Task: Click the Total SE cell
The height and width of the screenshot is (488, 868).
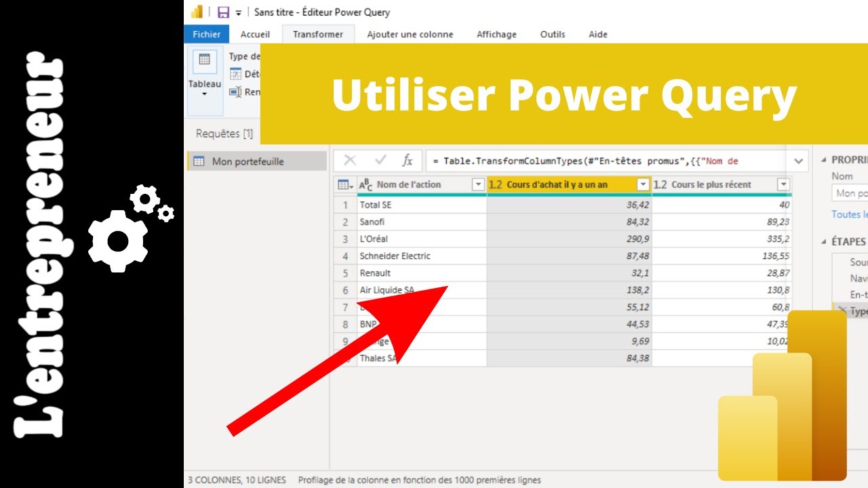Action: [x=422, y=205]
